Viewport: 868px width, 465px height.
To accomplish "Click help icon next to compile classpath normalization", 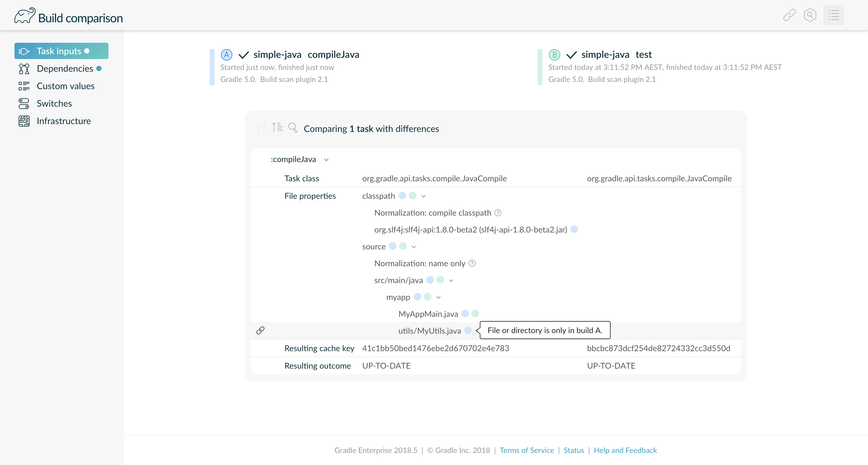I will tap(498, 213).
